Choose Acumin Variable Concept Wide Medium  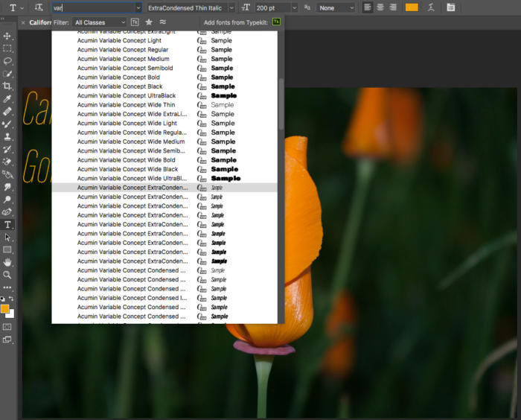coord(164,141)
